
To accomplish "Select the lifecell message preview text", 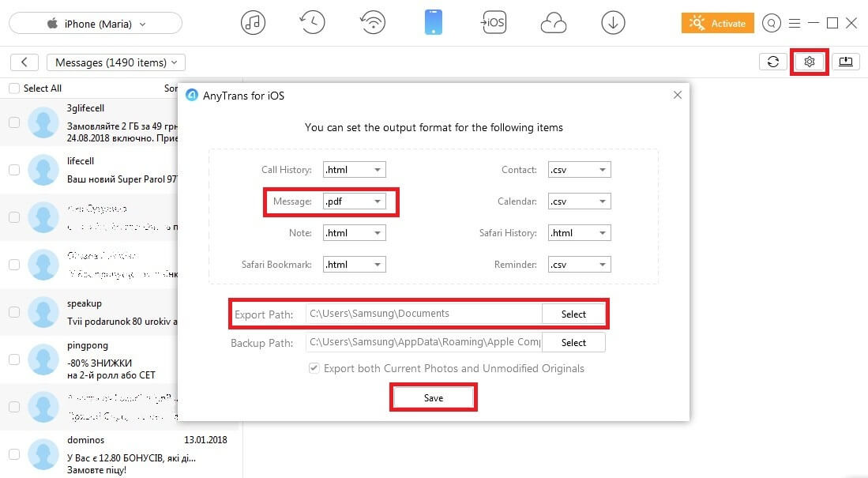I will [122, 179].
